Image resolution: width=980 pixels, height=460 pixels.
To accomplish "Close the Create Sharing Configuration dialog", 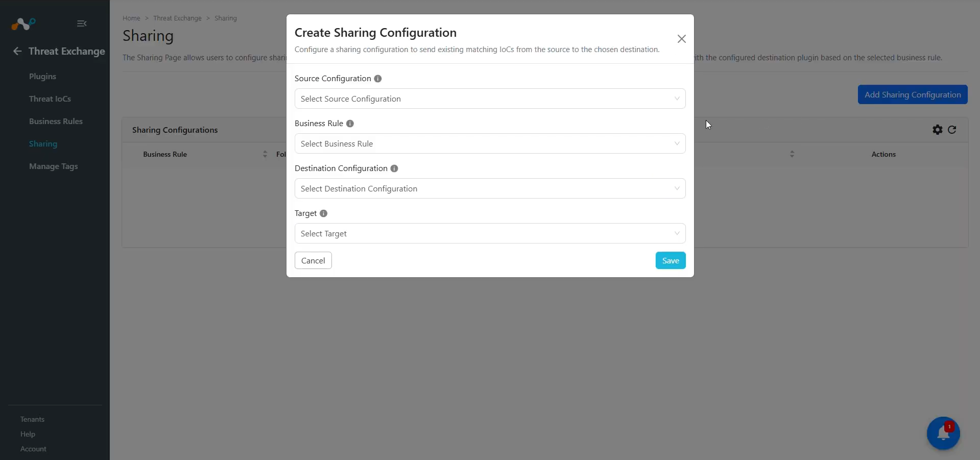I will click(681, 39).
